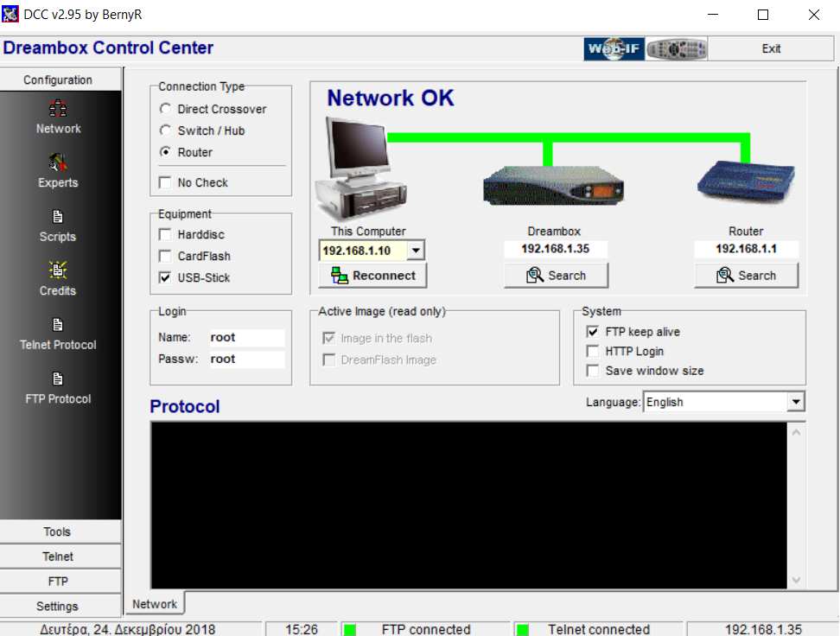This screenshot has height=636, width=840.
Task: Select Switch / Hub connection type
Action: tap(166, 130)
